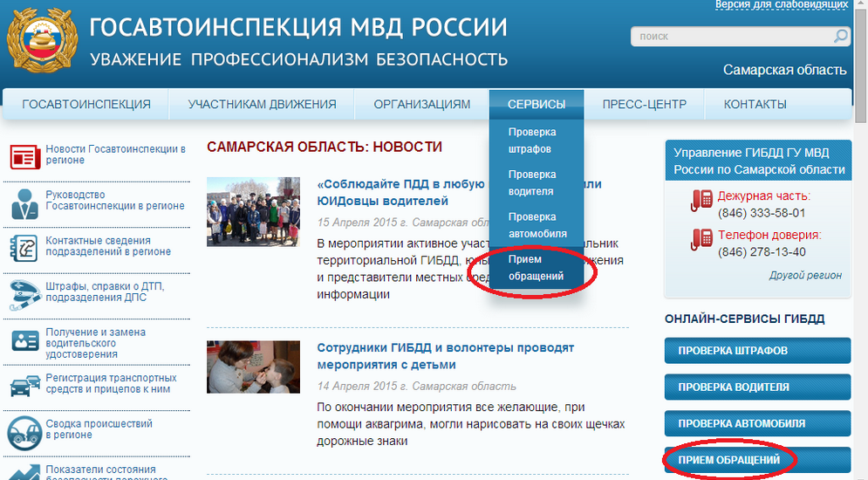This screenshot has height=480, width=868.
Task: Open the regional news newspaper icon
Action: 24,156
